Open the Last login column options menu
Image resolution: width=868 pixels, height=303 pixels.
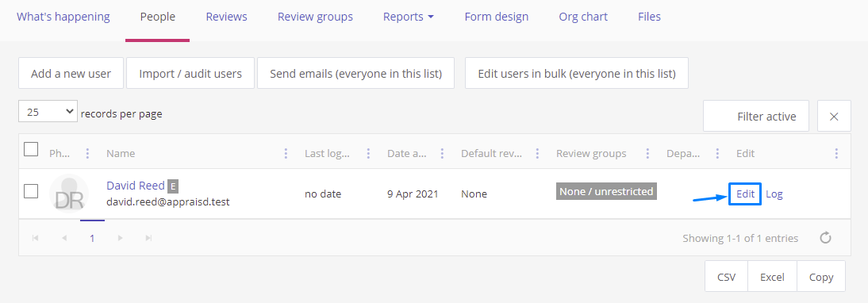click(367, 153)
